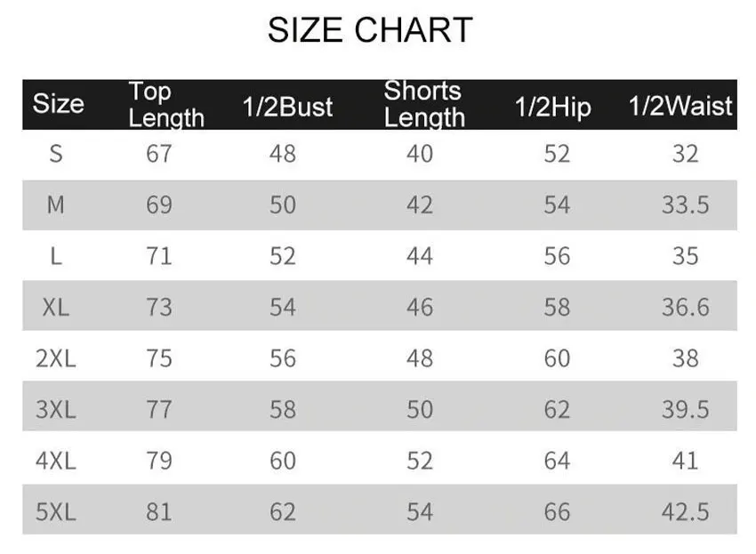This screenshot has width=756, height=554.
Task: Click top length value 81
Action: 158,512
